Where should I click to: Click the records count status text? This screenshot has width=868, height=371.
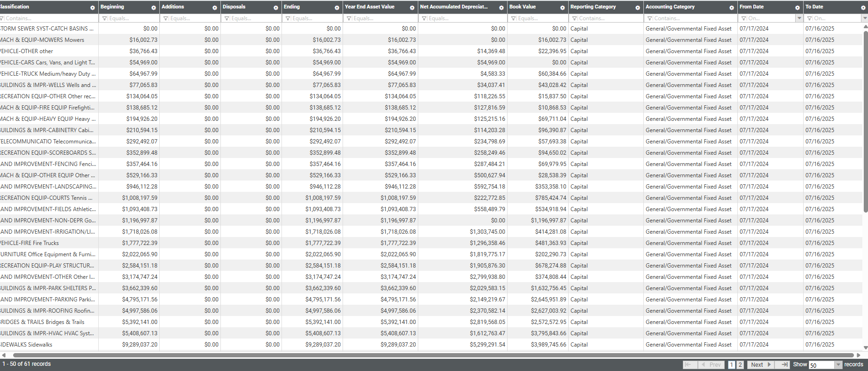pyautogui.click(x=27, y=364)
